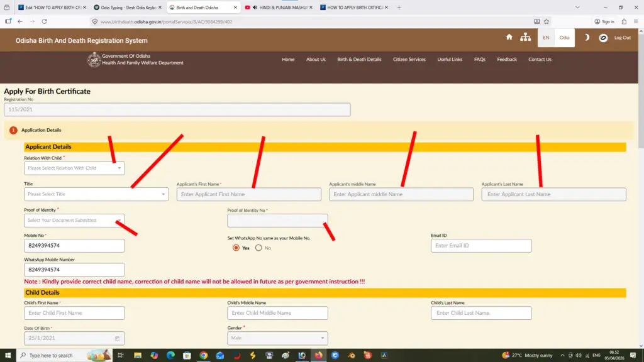Expand the Relation With Child dropdown
Image resolution: width=644 pixels, height=362 pixels.
coord(74,168)
